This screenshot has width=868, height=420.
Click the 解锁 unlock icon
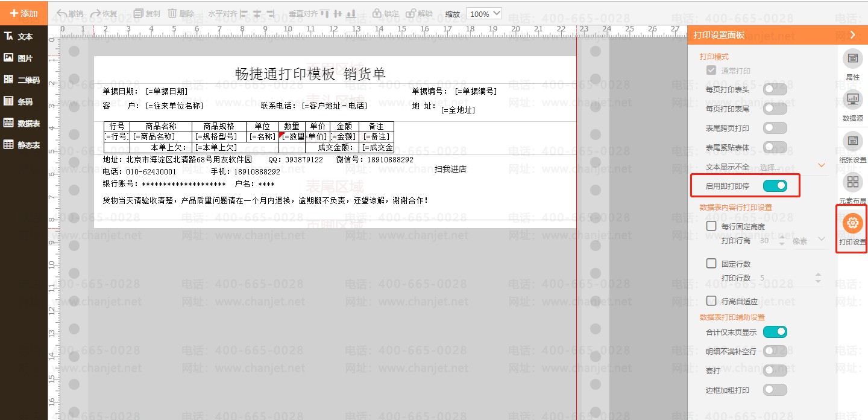[x=410, y=13]
